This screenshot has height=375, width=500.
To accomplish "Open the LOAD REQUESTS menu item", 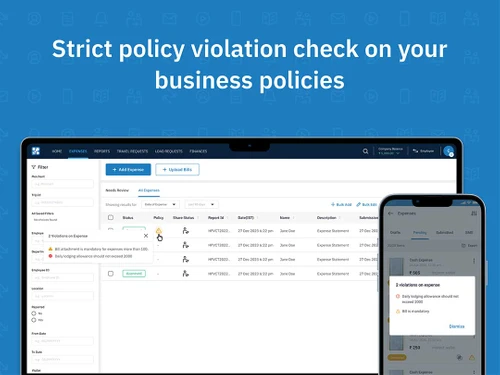I will point(169,151).
